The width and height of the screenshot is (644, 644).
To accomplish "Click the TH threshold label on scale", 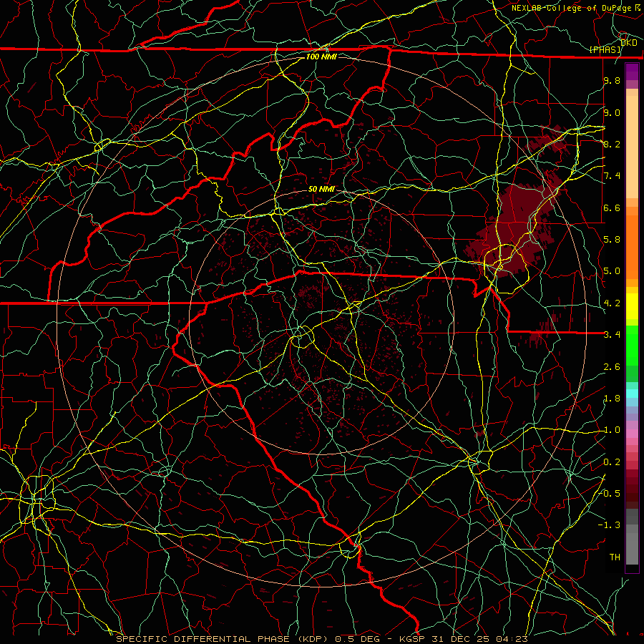I will (615, 557).
